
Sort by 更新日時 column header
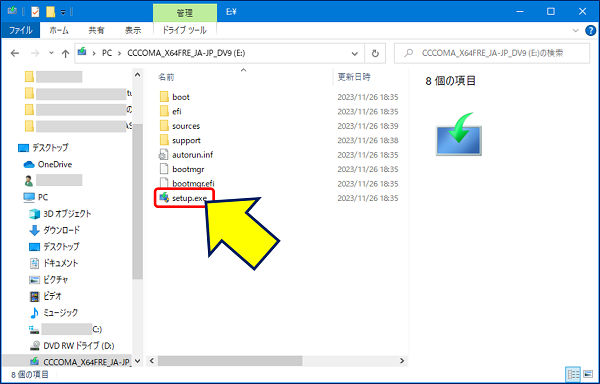pyautogui.click(x=354, y=77)
